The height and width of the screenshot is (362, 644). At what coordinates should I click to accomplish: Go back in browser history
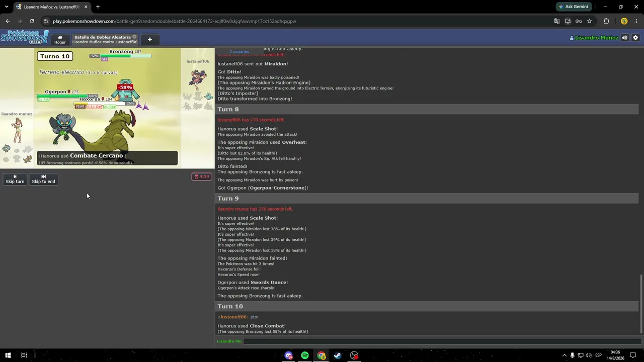click(8, 21)
